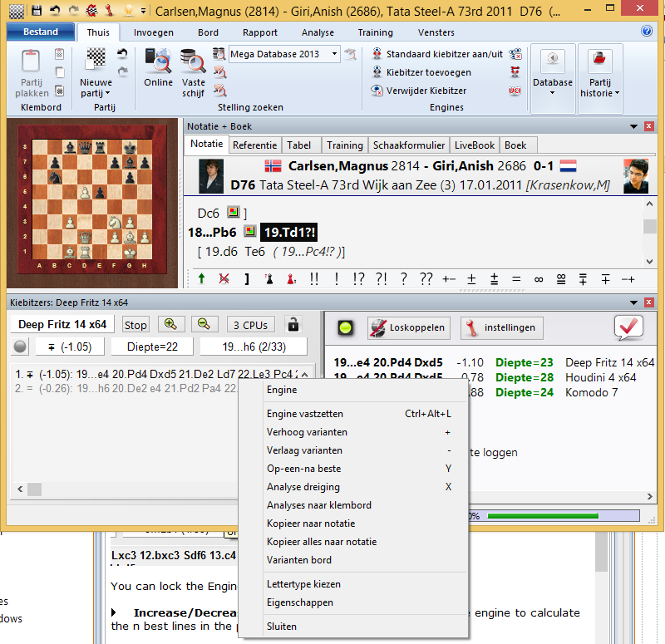Screen dimensions: 665x644
Task: Insert the ?? blunder symbol
Action: click(x=426, y=279)
